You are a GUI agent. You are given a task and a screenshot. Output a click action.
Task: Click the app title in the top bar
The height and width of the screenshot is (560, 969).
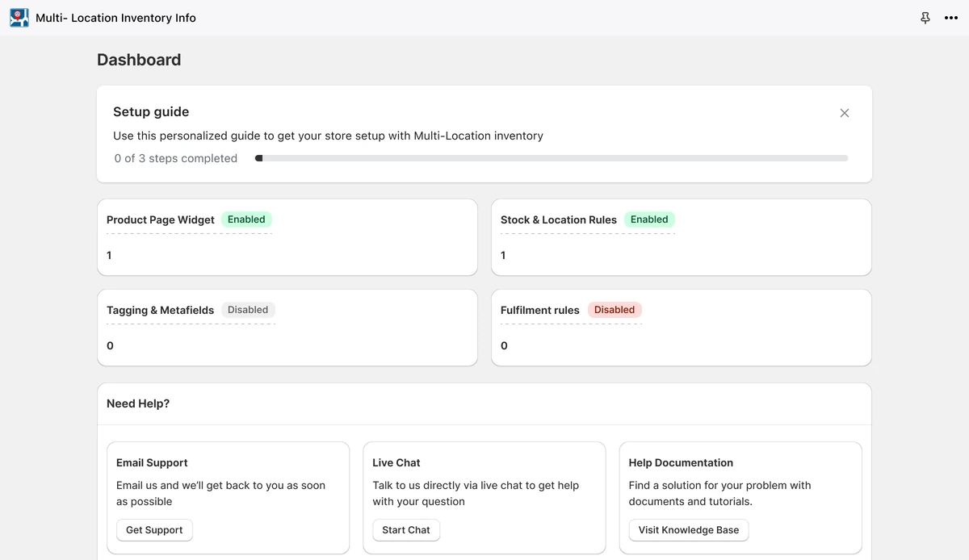115,18
